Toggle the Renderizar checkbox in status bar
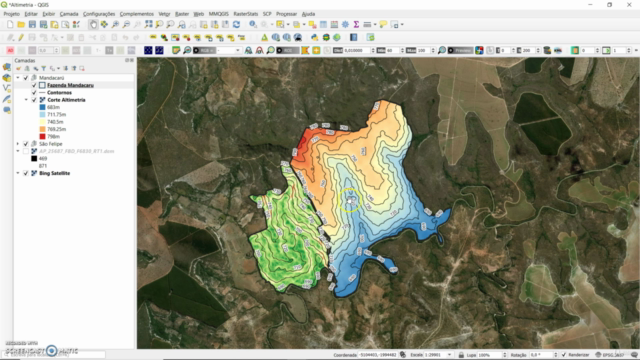The image size is (640, 360). coord(564,355)
